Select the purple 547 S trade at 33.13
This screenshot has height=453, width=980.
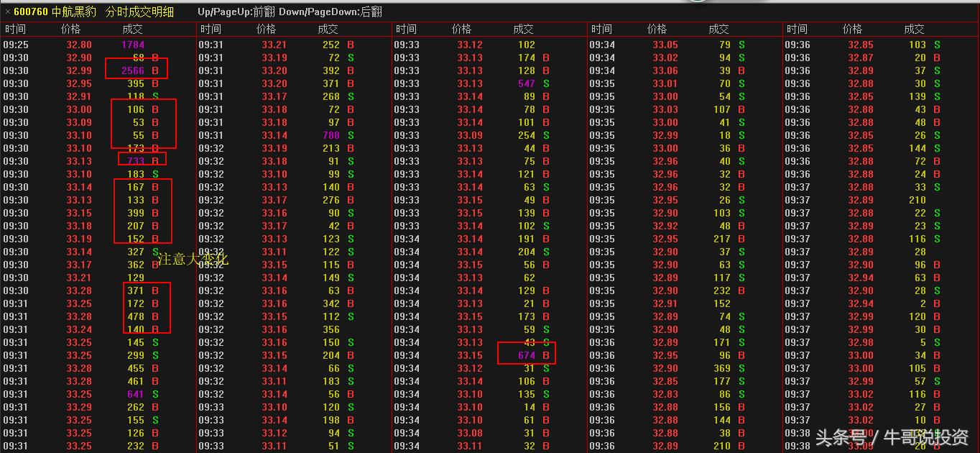pos(527,83)
